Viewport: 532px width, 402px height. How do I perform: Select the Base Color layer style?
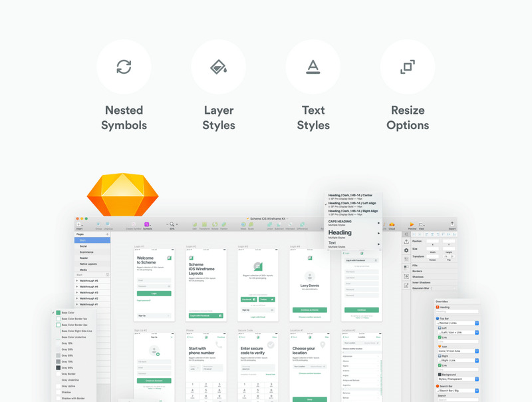click(x=74, y=313)
